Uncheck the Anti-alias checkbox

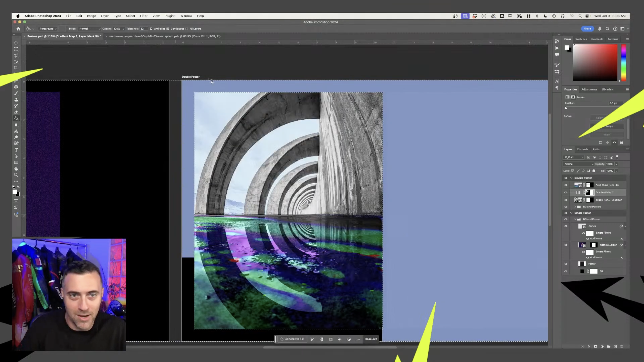click(x=151, y=29)
